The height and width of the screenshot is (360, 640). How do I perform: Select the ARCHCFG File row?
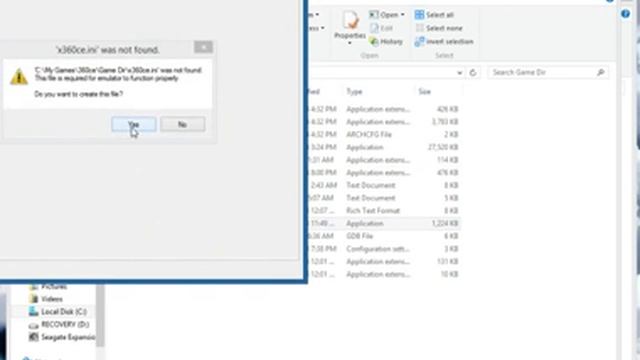point(384,134)
